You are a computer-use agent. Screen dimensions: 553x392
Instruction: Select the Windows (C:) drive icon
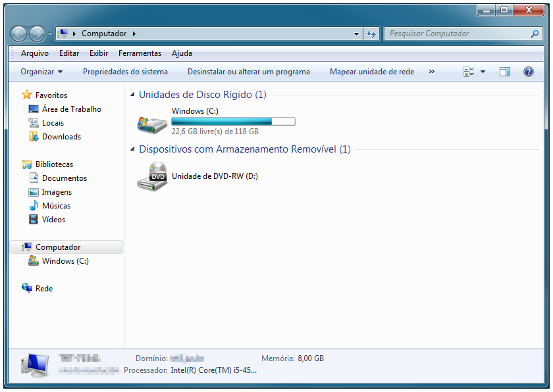(x=152, y=125)
